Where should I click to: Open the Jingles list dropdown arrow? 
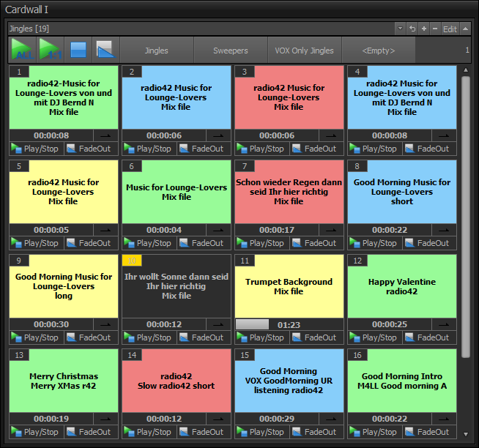tap(400, 29)
